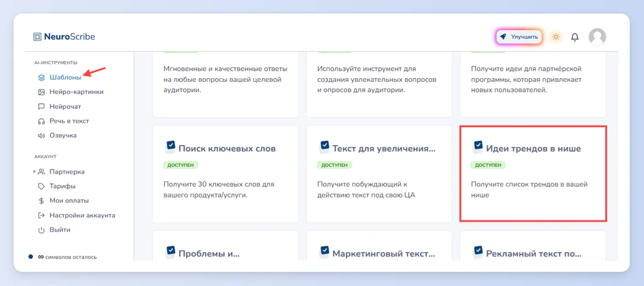Viewport: 644px width, 286px height.
Task: Click the headphones icon for Речь в текст
Action: tap(41, 121)
